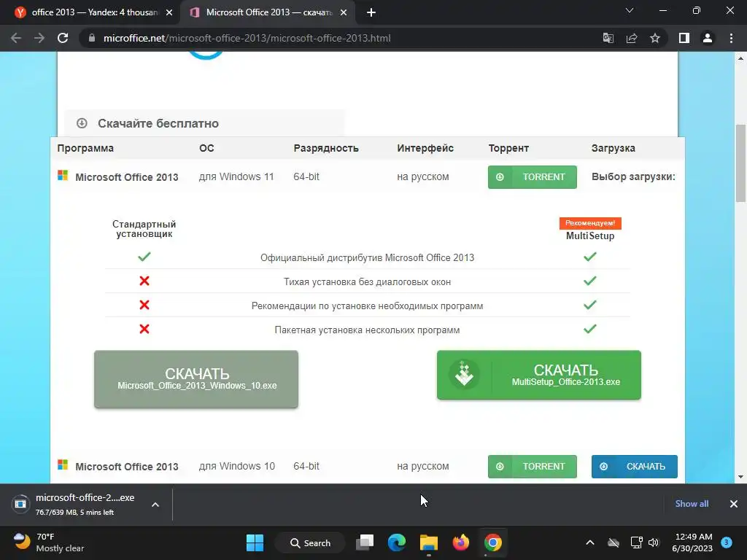
Task: Launch Firefox from taskbar
Action: [461, 542]
